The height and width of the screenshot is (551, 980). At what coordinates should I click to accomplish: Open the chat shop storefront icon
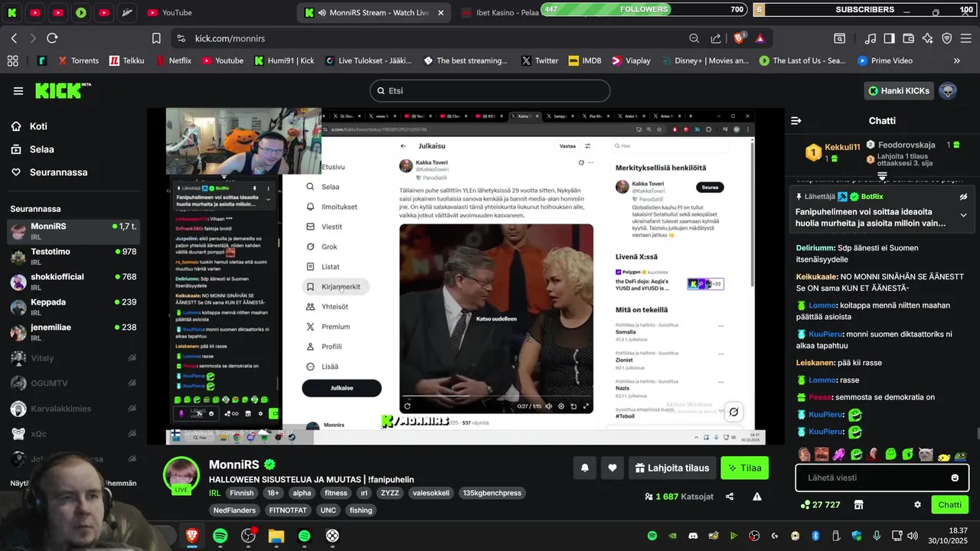pos(858,504)
